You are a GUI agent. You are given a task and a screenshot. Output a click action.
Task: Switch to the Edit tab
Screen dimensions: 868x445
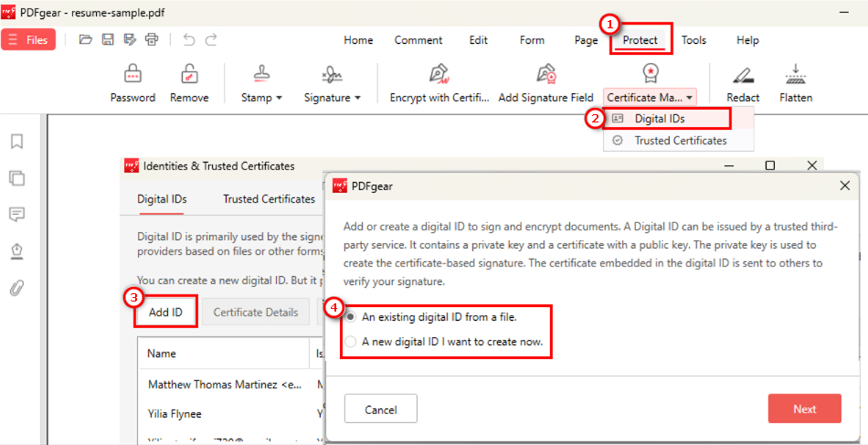point(478,40)
